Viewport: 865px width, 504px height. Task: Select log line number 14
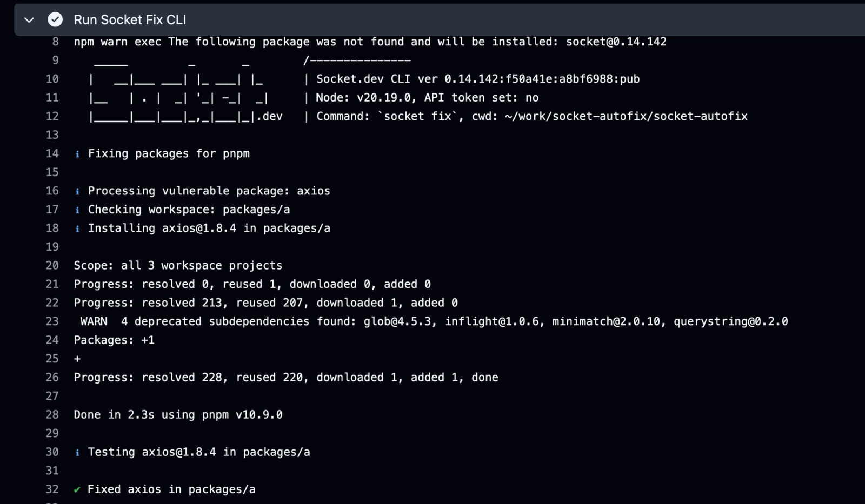[x=52, y=153]
